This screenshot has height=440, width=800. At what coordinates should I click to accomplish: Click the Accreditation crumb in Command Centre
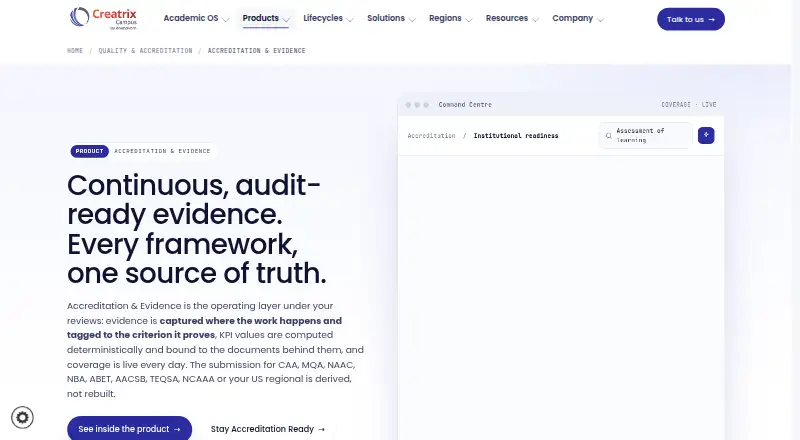tap(431, 136)
